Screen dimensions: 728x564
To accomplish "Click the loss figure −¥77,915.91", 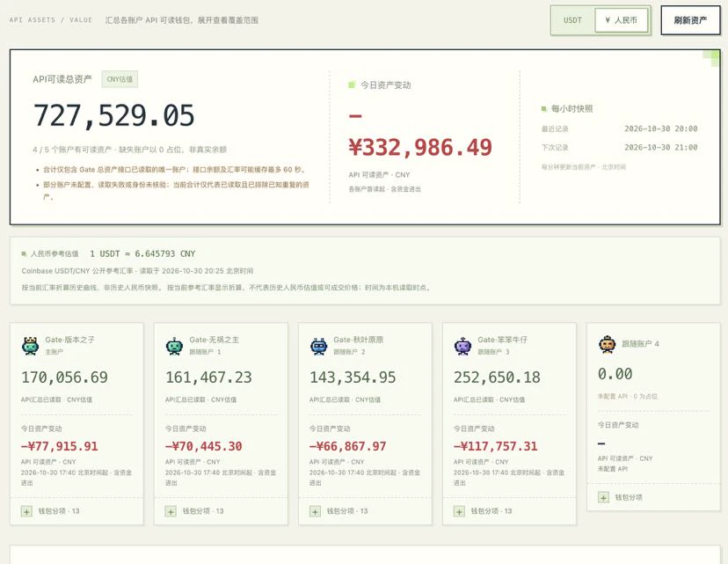I will 60,446.
